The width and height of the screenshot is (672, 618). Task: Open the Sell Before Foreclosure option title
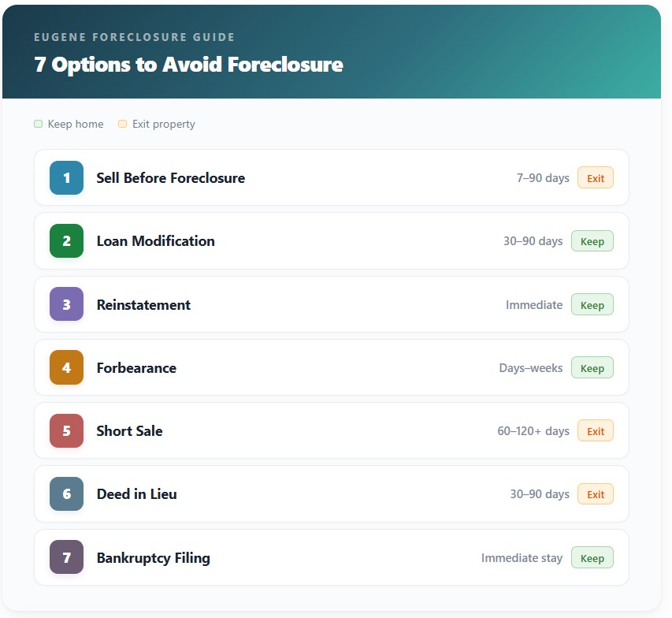click(x=170, y=178)
